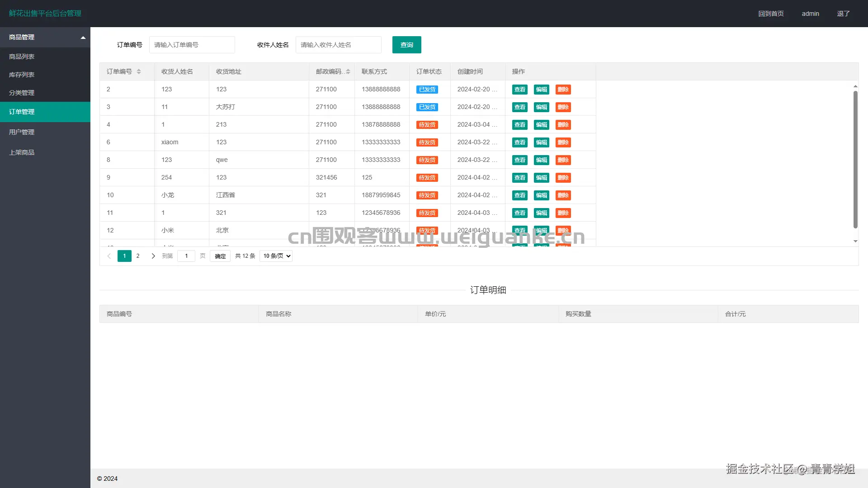This screenshot has height=488, width=868.
Task: Open the 10 条/页 page size dropdown
Action: click(276, 256)
